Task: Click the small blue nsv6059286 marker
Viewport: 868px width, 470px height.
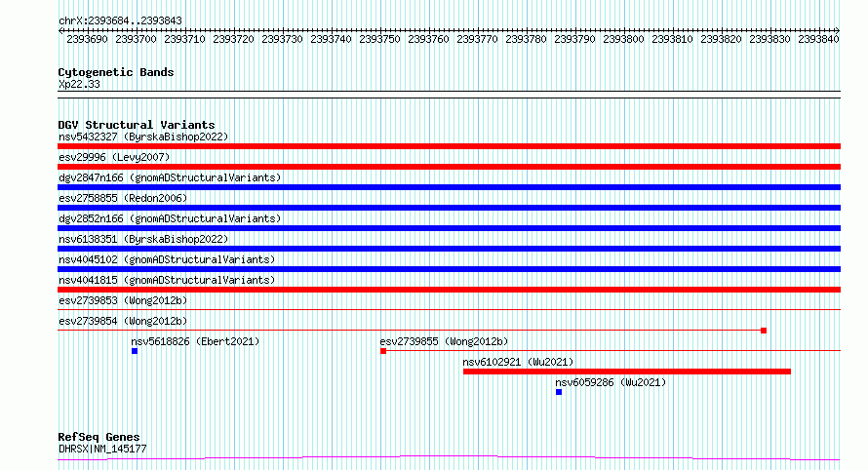Action: (559, 392)
